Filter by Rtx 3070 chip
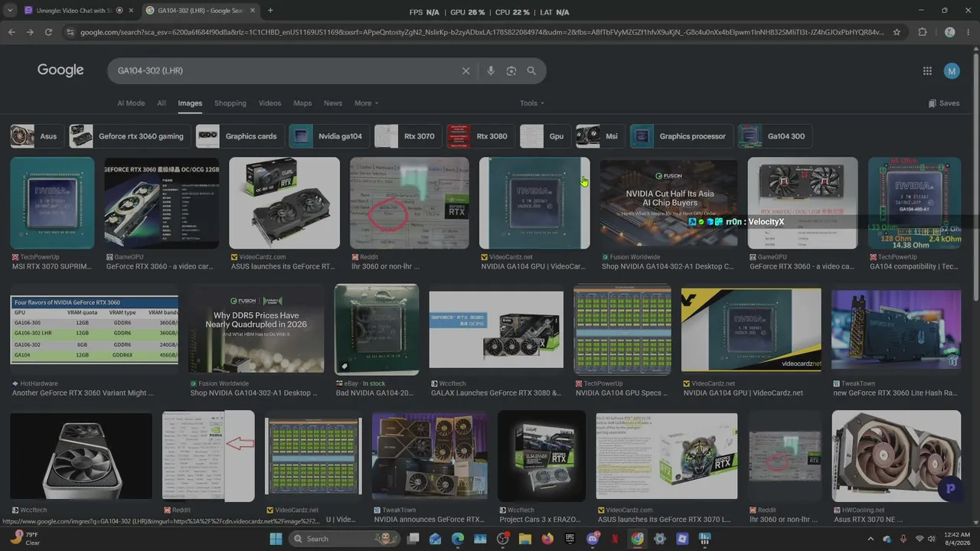980x551 pixels. pos(407,136)
